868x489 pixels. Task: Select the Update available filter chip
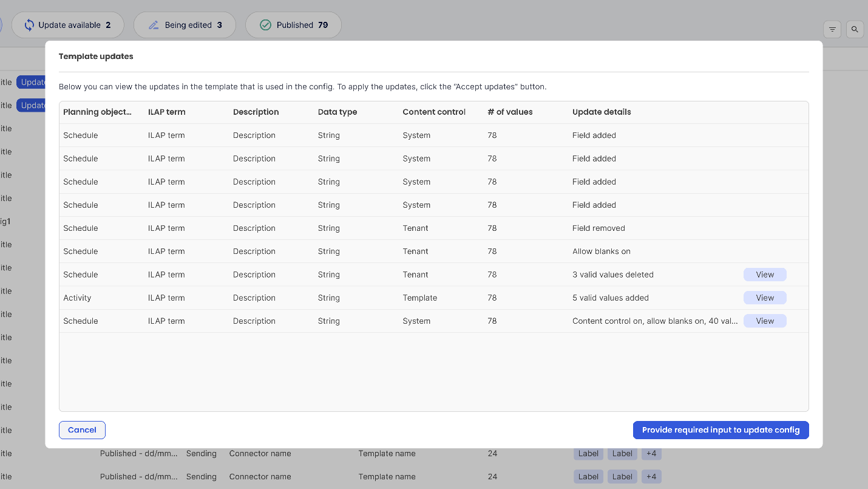(67, 25)
